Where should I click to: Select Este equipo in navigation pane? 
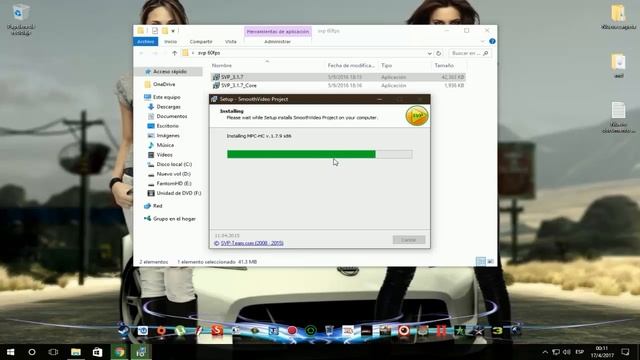166,97
